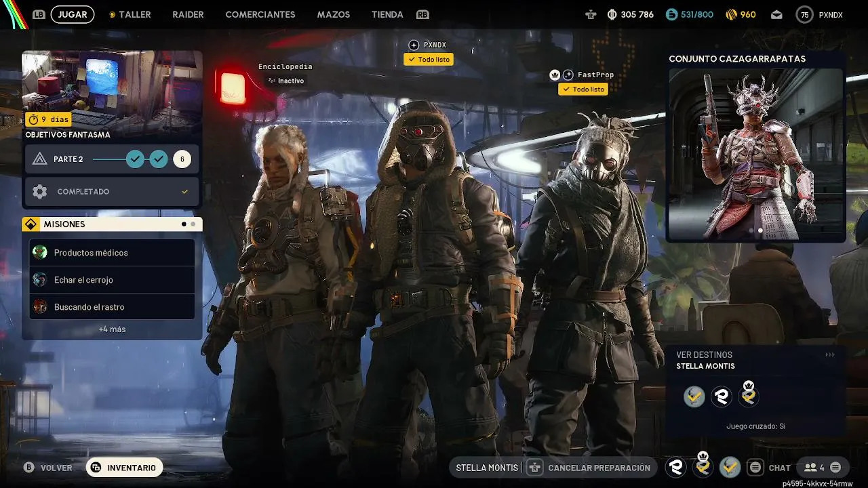
Task: Click the gear icon beside COMPLETADO
Action: 40,192
